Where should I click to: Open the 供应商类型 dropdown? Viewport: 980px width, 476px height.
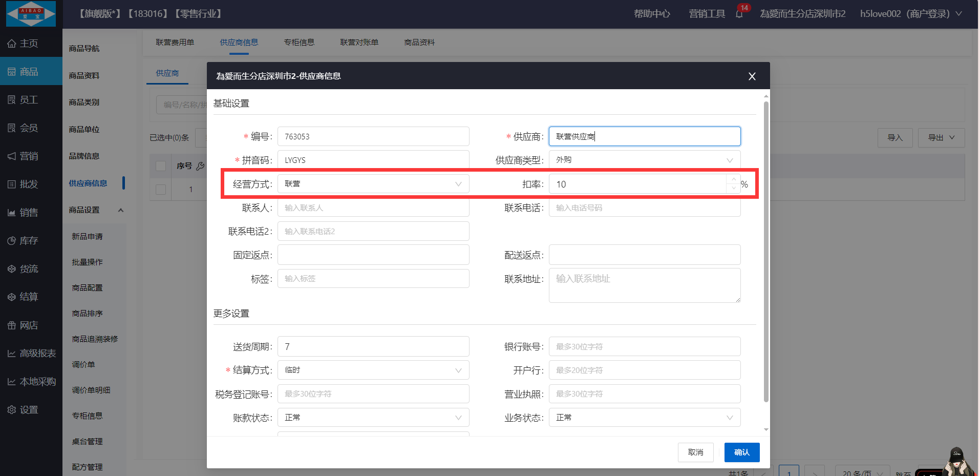click(x=644, y=160)
